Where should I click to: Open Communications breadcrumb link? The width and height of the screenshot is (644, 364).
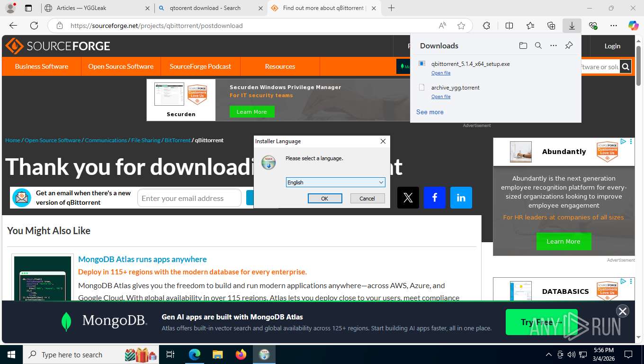(106, 140)
